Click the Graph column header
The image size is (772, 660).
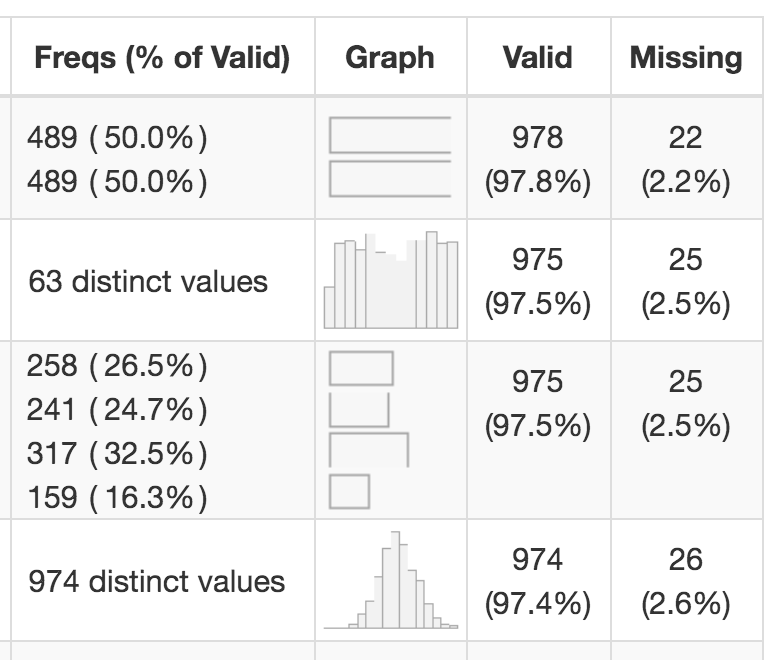pyautogui.click(x=390, y=58)
